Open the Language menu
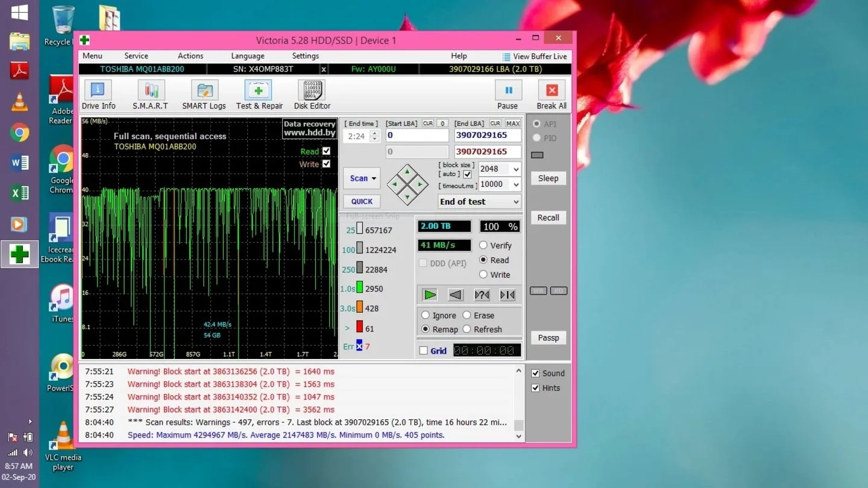The image size is (868, 488). [x=248, y=56]
